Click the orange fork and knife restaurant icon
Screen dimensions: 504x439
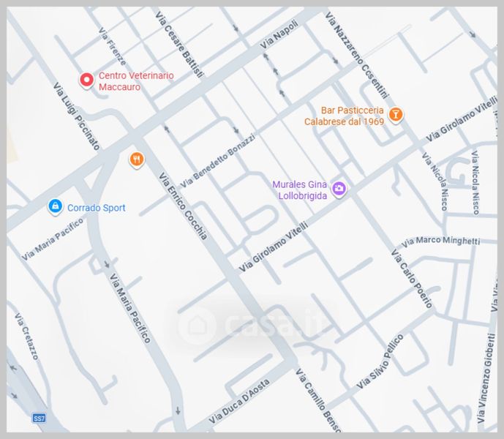coord(136,159)
